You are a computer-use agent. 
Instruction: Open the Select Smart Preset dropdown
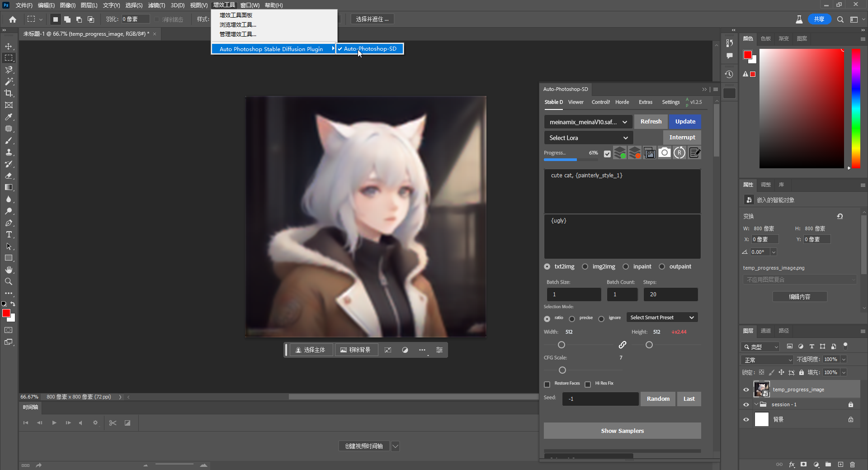click(x=661, y=317)
